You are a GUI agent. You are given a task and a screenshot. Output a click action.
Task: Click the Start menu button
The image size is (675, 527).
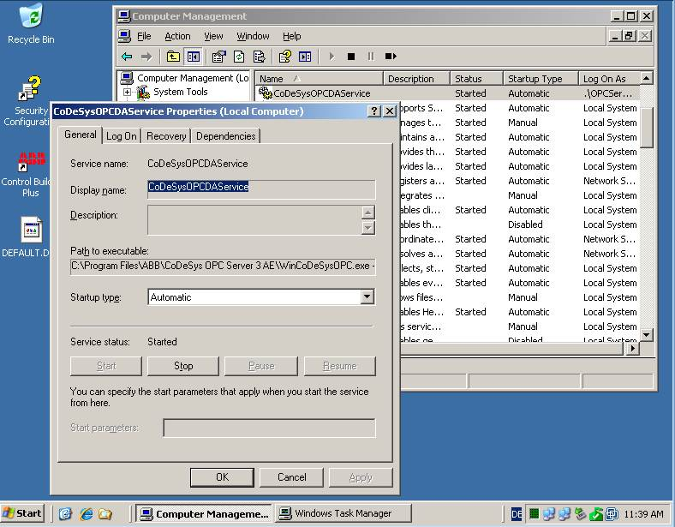(x=22, y=514)
